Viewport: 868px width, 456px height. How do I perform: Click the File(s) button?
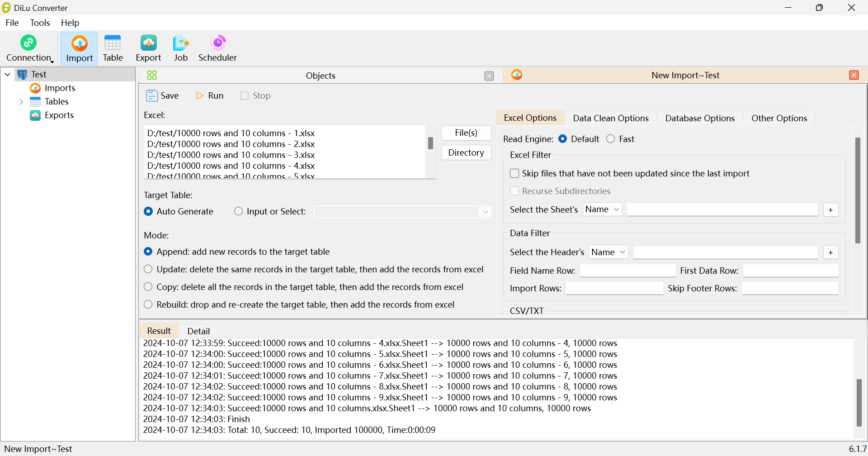point(466,133)
